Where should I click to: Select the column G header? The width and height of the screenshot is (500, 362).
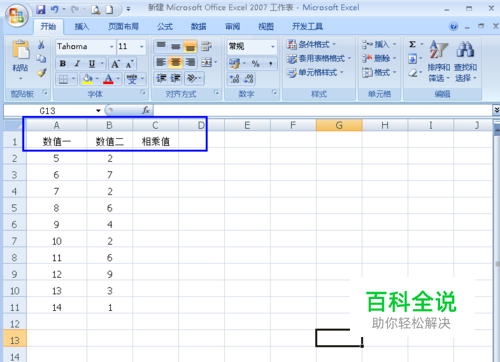point(339,125)
